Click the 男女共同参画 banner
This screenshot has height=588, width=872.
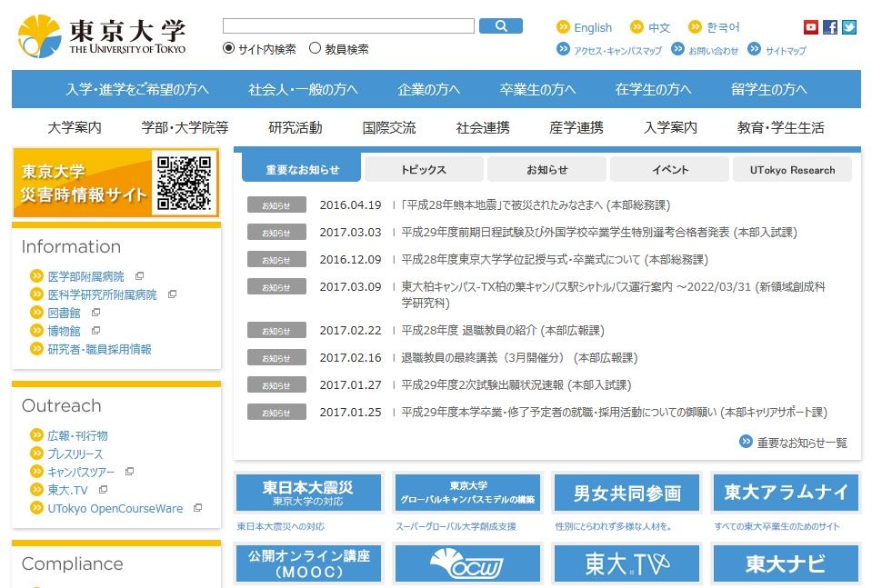tap(629, 492)
